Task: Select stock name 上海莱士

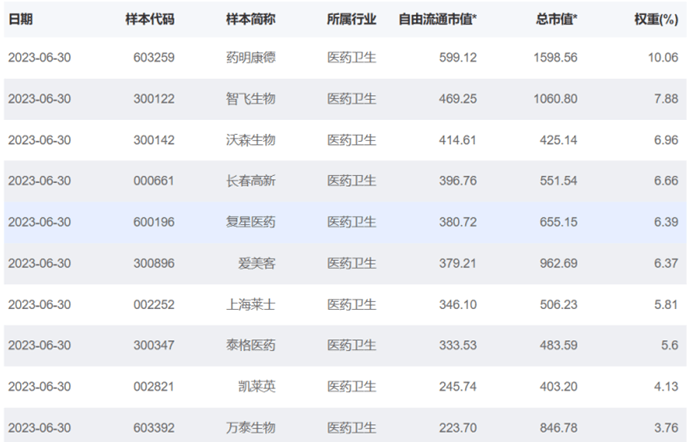Action: (x=251, y=304)
